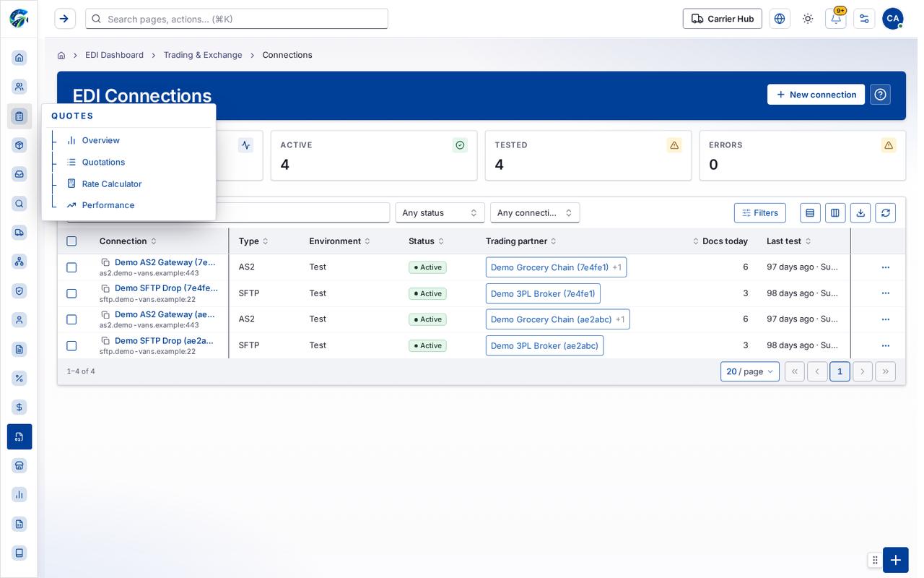Viewport: 924px width, 578px height.
Task: Toggle the light/dark theme sun icon
Action: coord(808,19)
